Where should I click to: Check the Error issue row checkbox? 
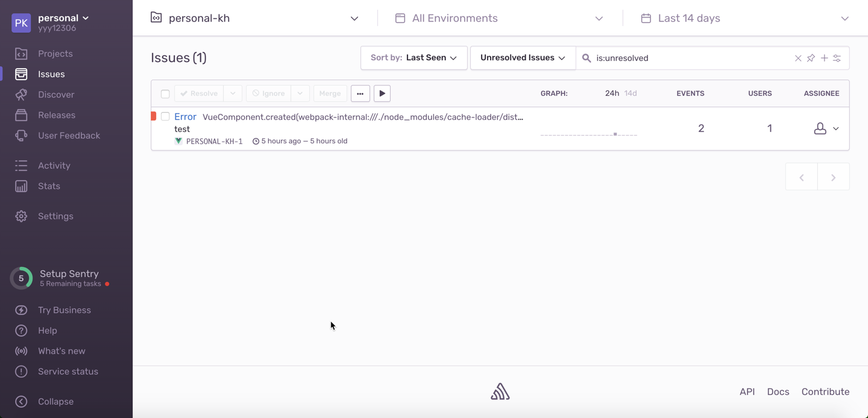165,117
